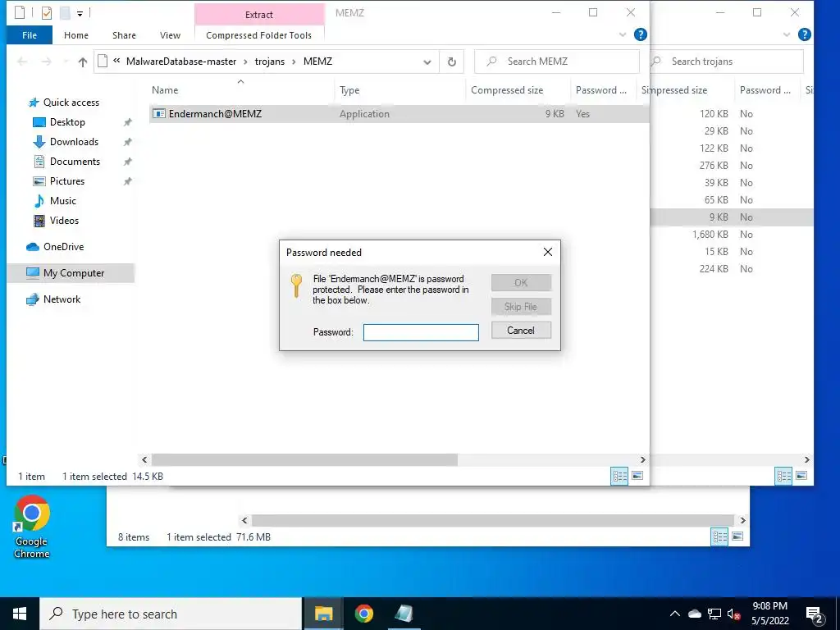This screenshot has height=630, width=840.
Task: Select the 1,680 KB row in trojans window
Action: (732, 234)
